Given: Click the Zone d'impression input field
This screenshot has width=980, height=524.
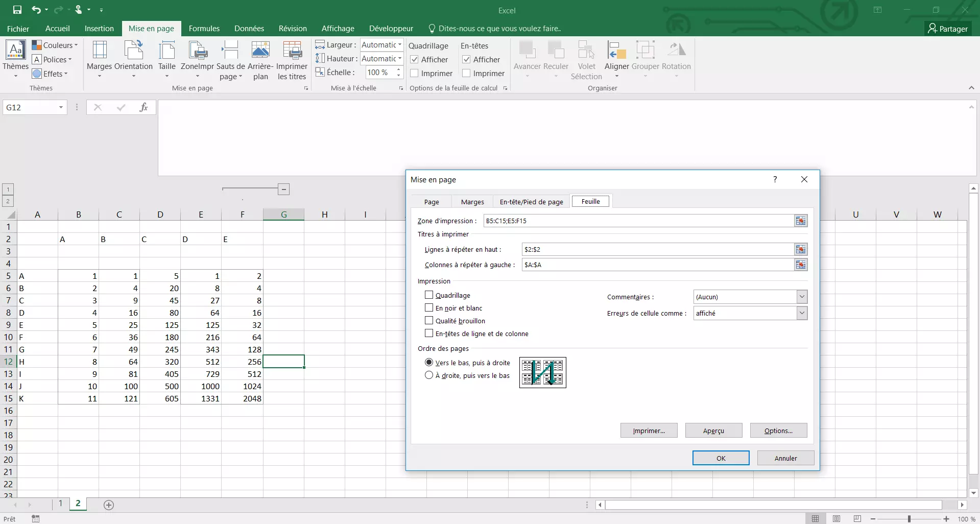Looking at the screenshot, I should [638, 221].
